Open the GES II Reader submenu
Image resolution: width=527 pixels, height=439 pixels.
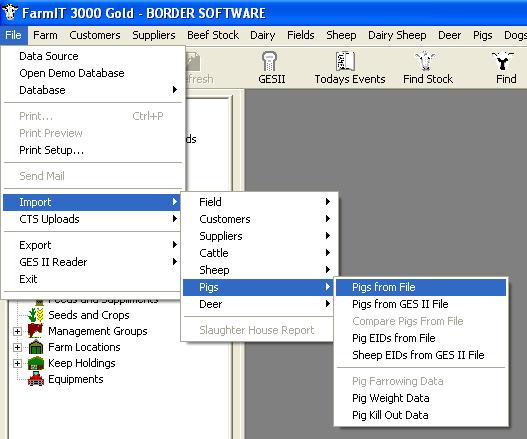[92, 262]
